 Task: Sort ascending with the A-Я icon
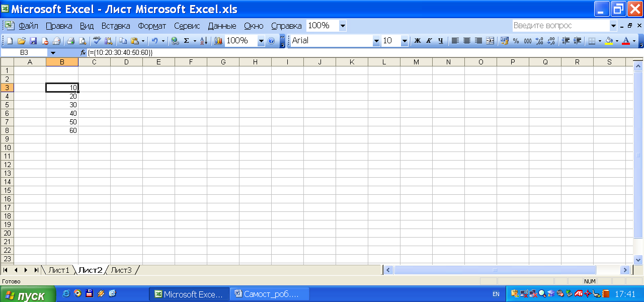pyautogui.click(x=204, y=41)
